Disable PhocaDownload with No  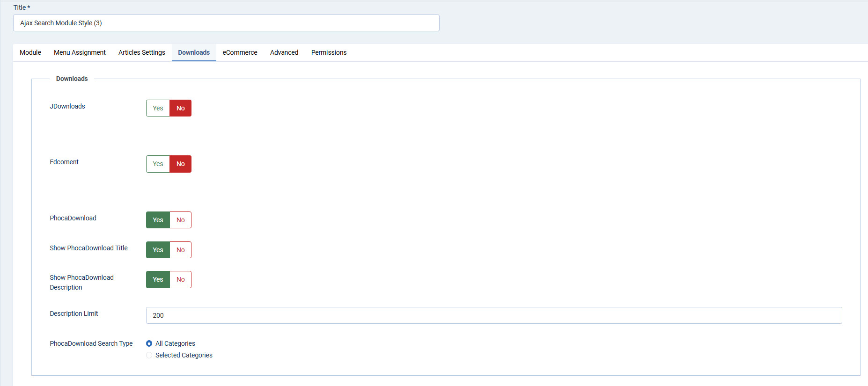click(x=180, y=220)
